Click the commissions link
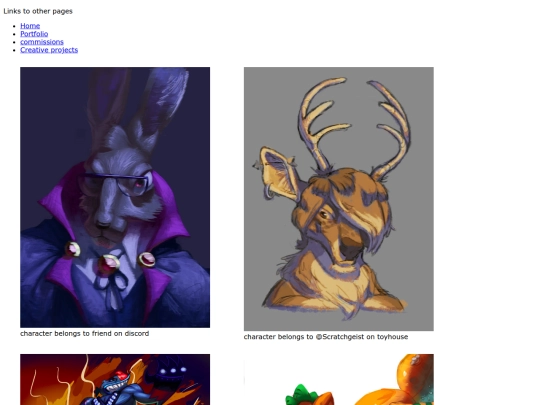540x405 pixels. 42,42
